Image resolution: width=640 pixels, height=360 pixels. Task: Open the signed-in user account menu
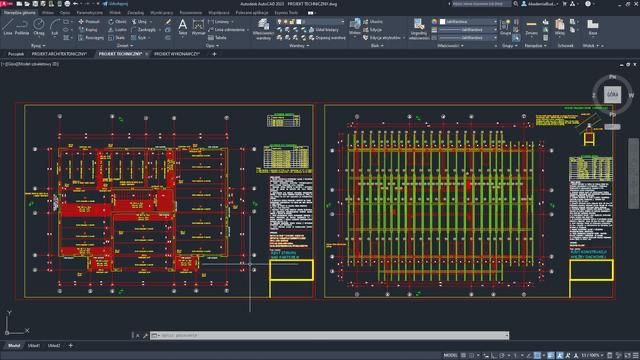(539, 4)
